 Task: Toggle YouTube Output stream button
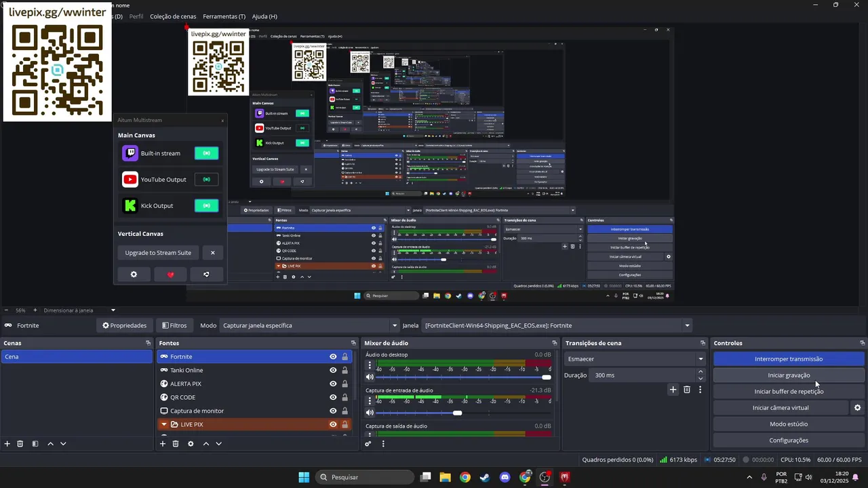coord(206,180)
